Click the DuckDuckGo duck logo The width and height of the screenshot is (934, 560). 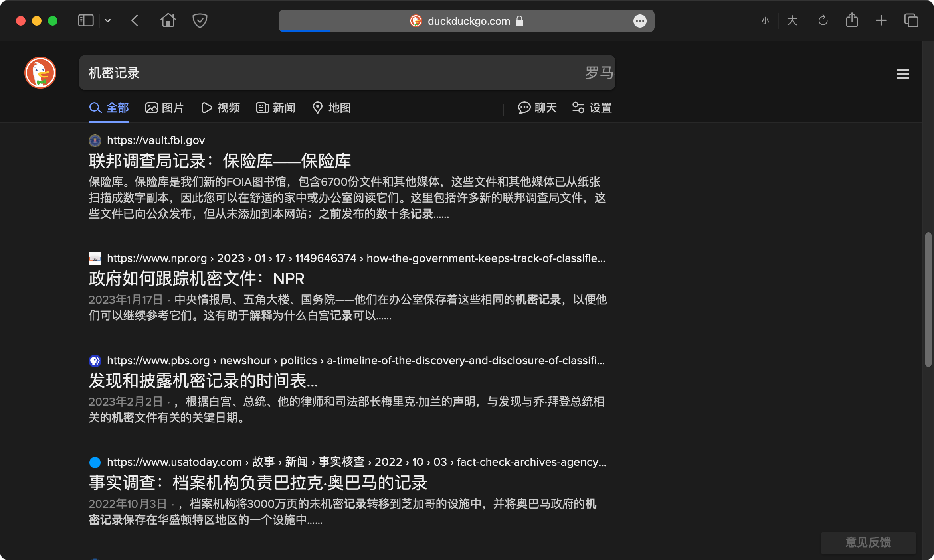point(40,73)
